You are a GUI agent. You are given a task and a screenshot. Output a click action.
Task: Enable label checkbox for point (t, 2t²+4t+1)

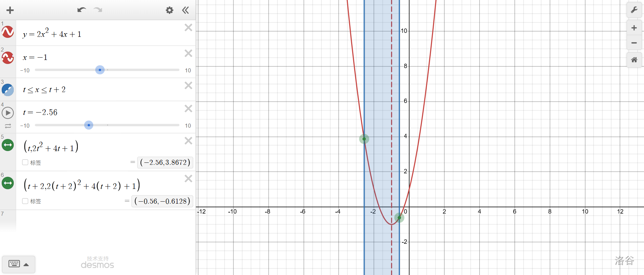coord(25,162)
